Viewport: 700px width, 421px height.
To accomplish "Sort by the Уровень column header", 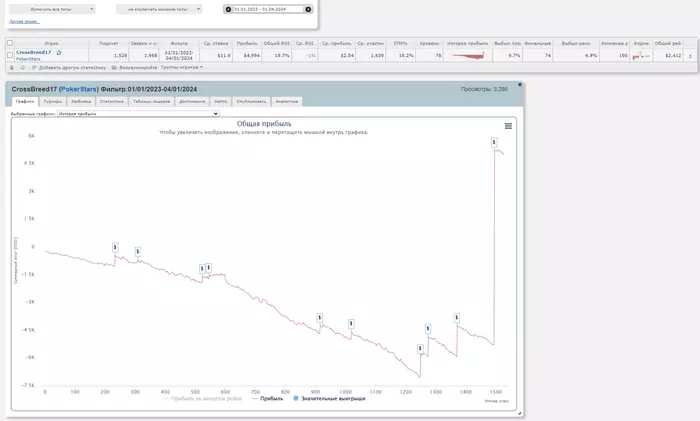I will (x=429, y=43).
